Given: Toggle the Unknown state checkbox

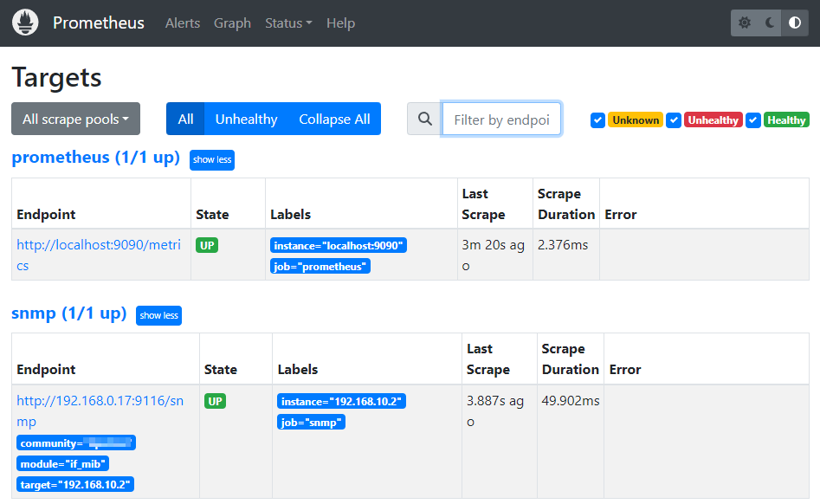Looking at the screenshot, I should (x=597, y=120).
